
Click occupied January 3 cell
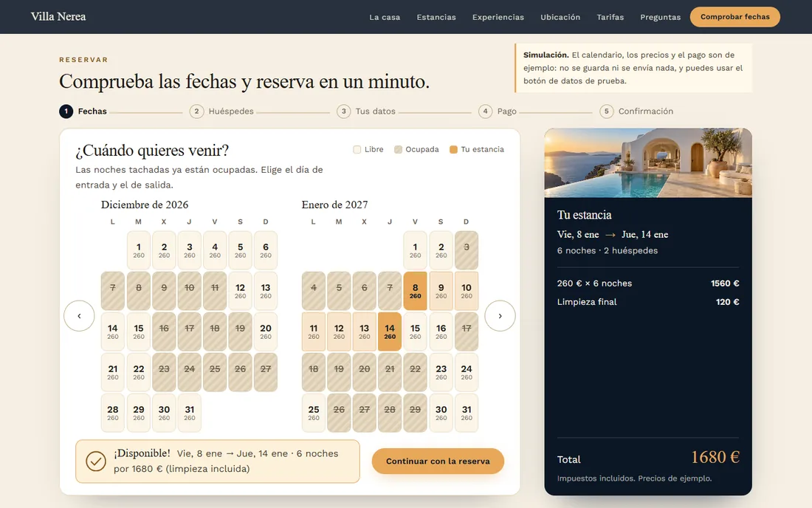[x=466, y=250]
